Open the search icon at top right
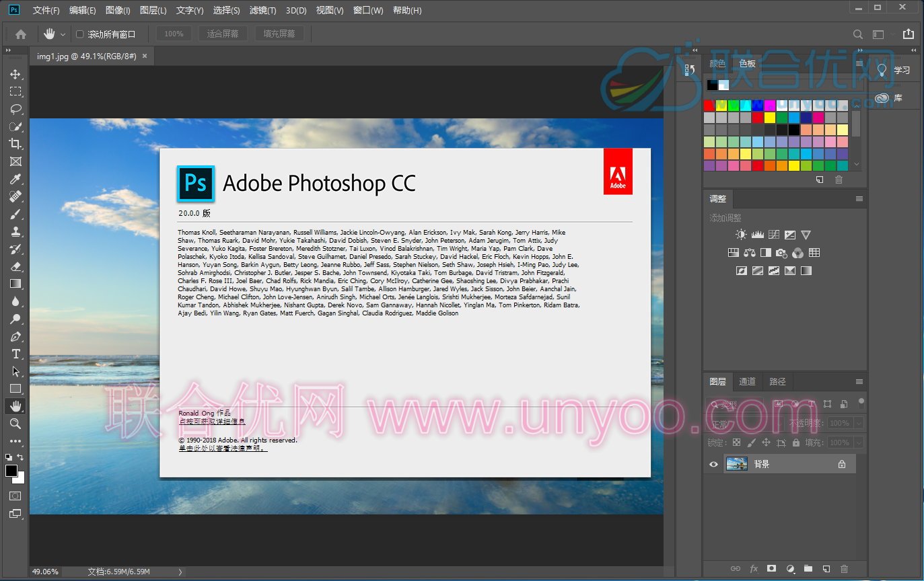Viewport: 924px width, 581px height. coord(858,34)
